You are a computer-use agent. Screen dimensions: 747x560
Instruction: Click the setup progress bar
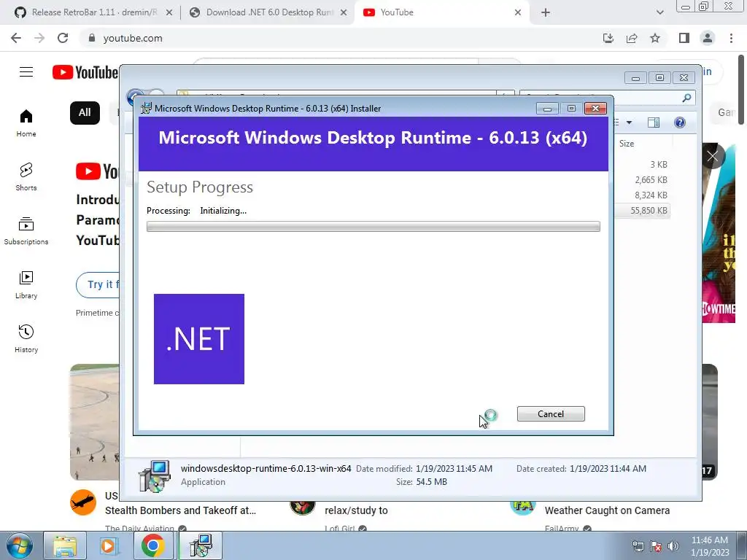click(x=373, y=227)
